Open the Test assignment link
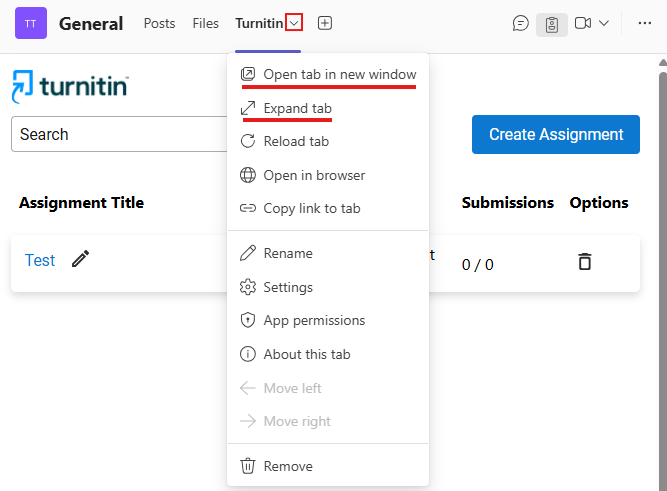The height and width of the screenshot is (491, 667). [x=40, y=260]
